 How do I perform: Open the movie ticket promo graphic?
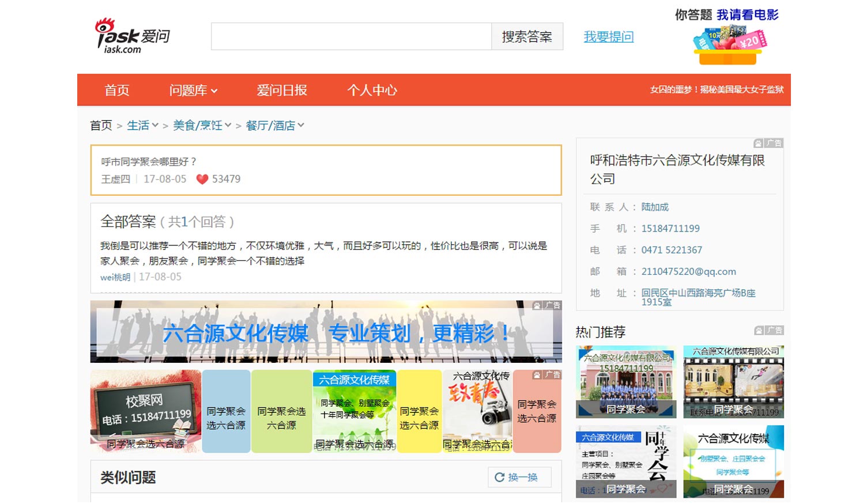point(730,45)
